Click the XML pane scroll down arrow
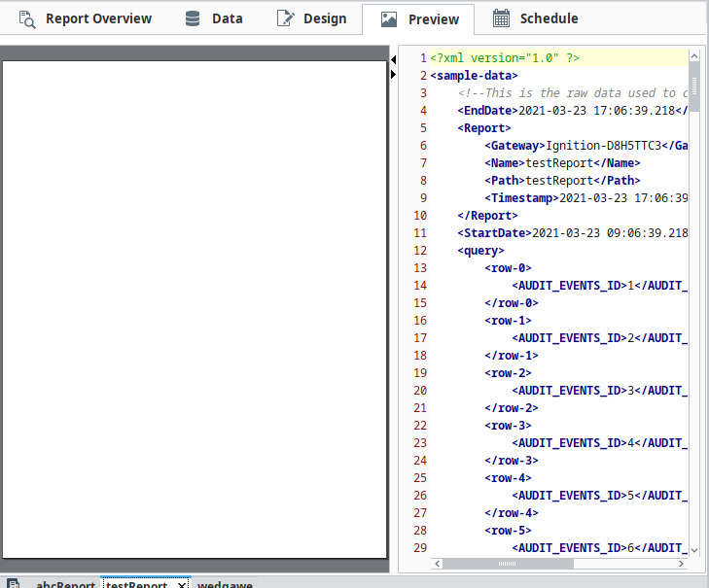This screenshot has height=588, width=709. [694, 550]
